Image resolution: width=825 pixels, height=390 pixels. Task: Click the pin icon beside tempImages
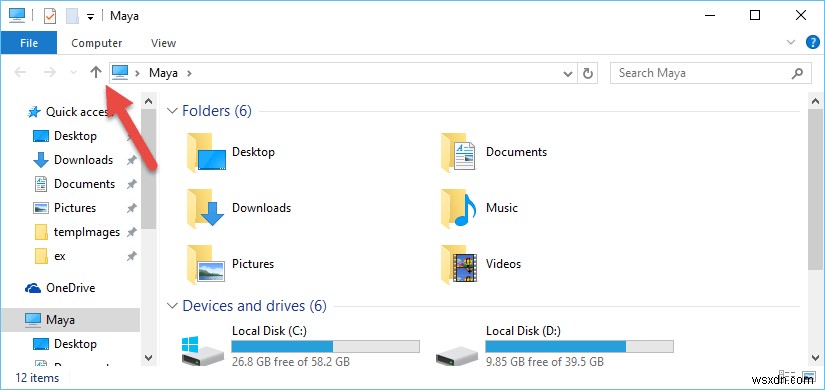point(132,232)
